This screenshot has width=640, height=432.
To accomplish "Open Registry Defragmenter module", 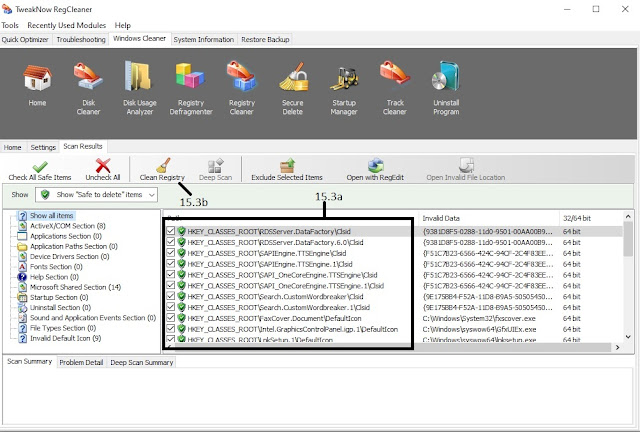I will pyautogui.click(x=191, y=88).
